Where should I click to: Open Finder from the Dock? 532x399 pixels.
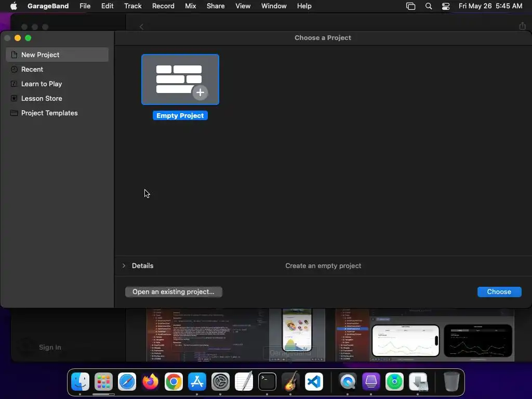[x=81, y=382]
